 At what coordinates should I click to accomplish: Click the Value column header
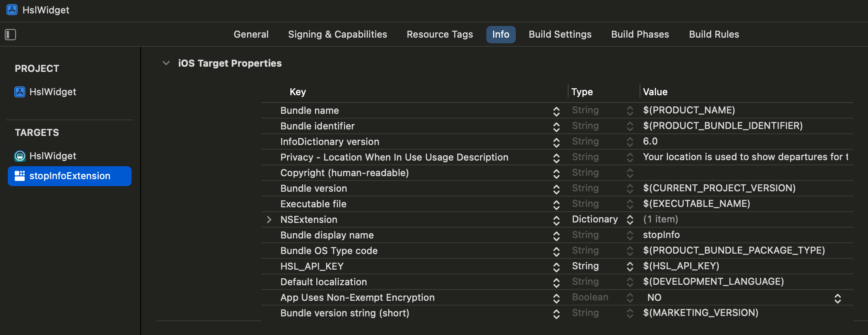point(655,92)
